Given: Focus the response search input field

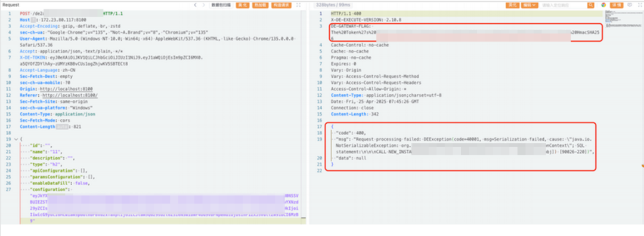Looking at the screenshot, I should click(x=563, y=5).
